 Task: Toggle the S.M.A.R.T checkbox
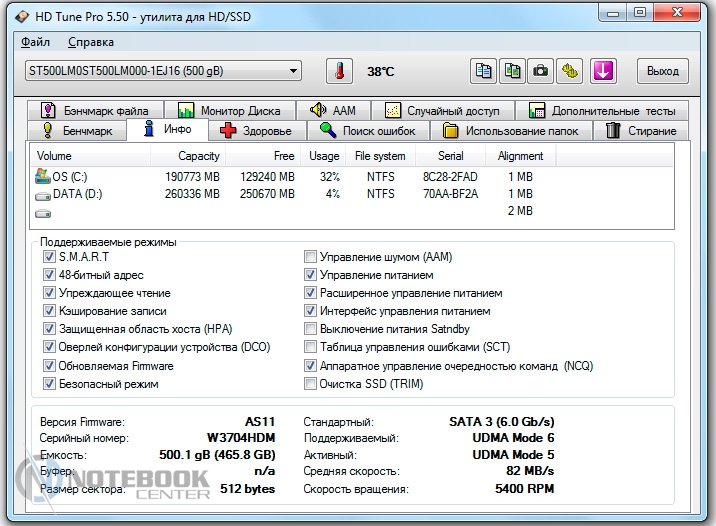pos(50,257)
